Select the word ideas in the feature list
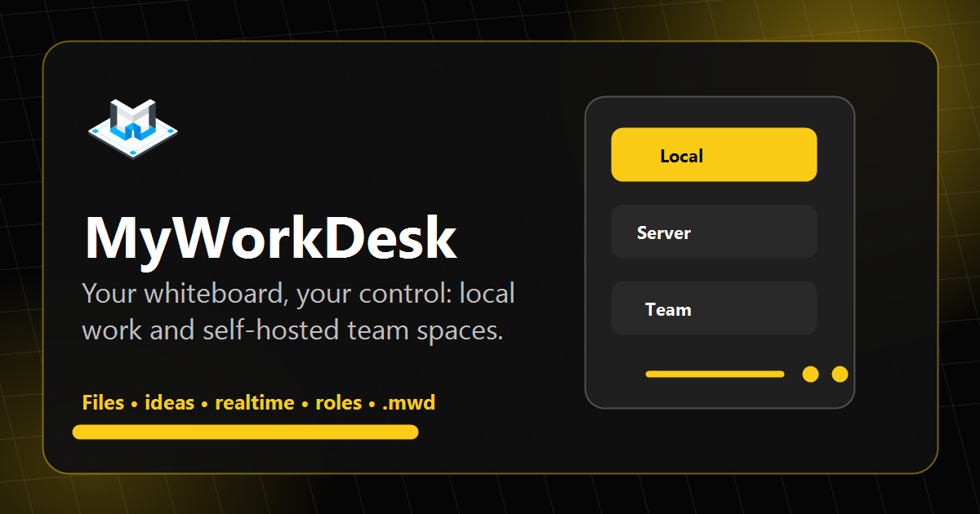The height and width of the screenshot is (514, 980). coord(169,402)
